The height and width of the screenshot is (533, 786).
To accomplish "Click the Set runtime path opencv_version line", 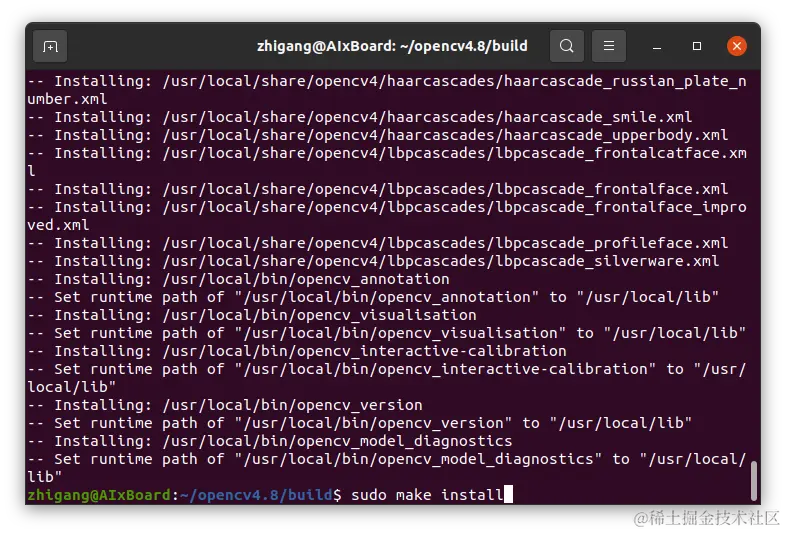I will point(359,423).
